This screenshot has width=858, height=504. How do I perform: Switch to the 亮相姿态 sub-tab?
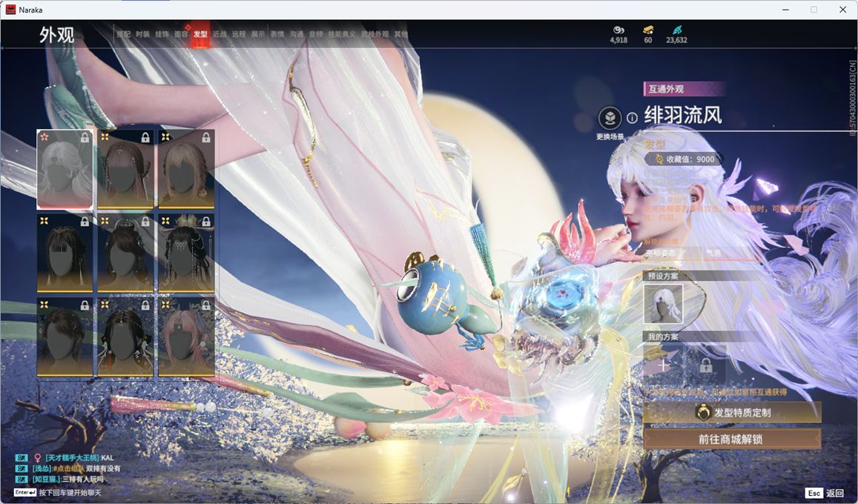(661, 253)
